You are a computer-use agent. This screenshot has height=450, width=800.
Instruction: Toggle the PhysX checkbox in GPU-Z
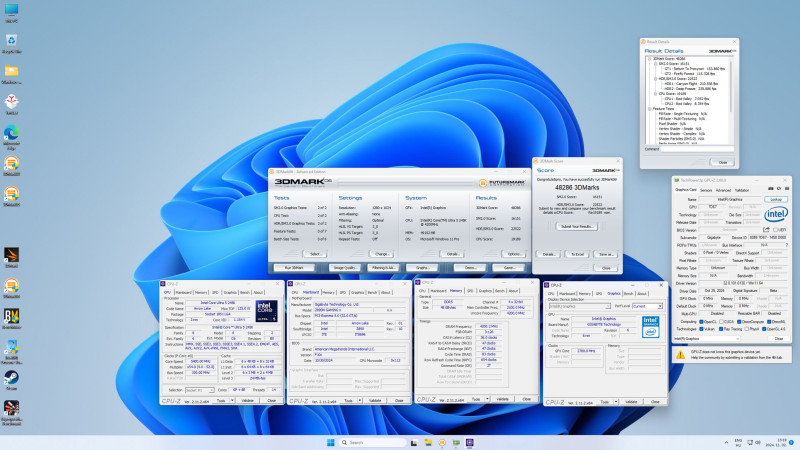(748, 329)
